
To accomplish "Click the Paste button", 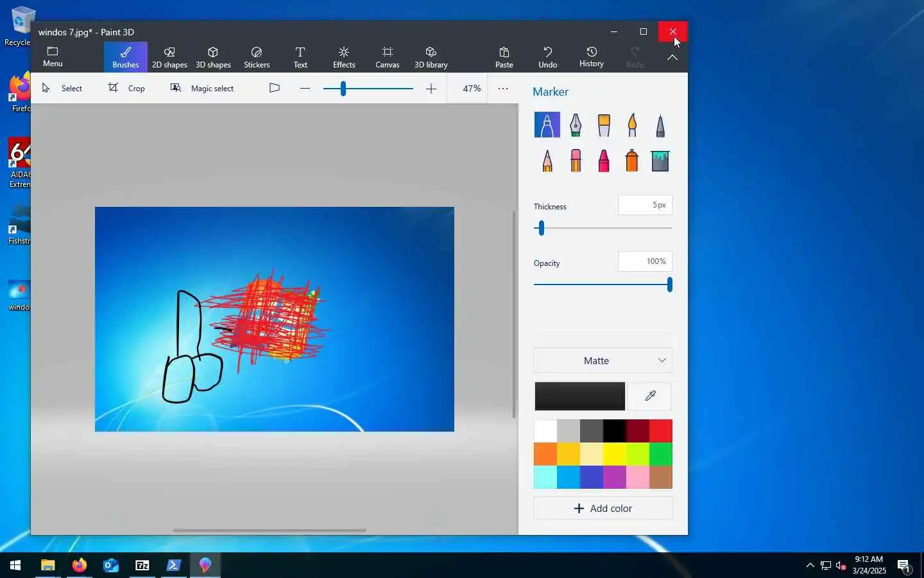I will [x=504, y=57].
